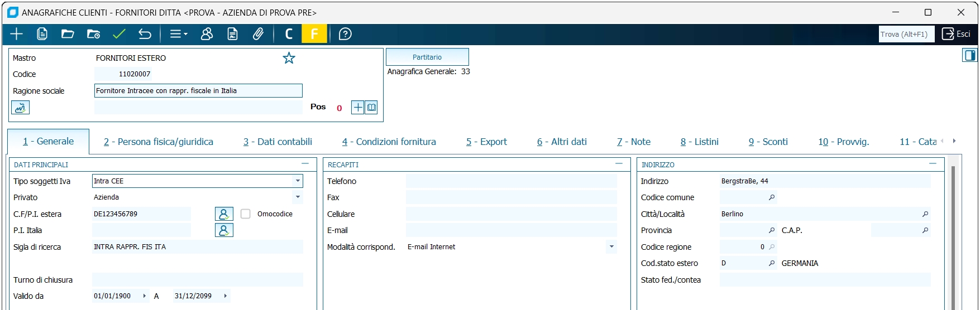980x310 pixels.
Task: Click the people contacts toolbar icon
Action: tap(207, 34)
